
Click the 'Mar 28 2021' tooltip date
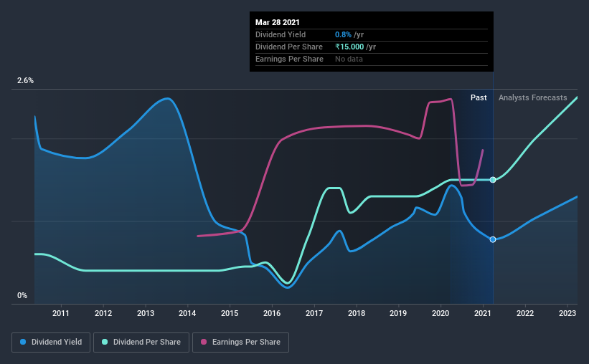point(278,22)
